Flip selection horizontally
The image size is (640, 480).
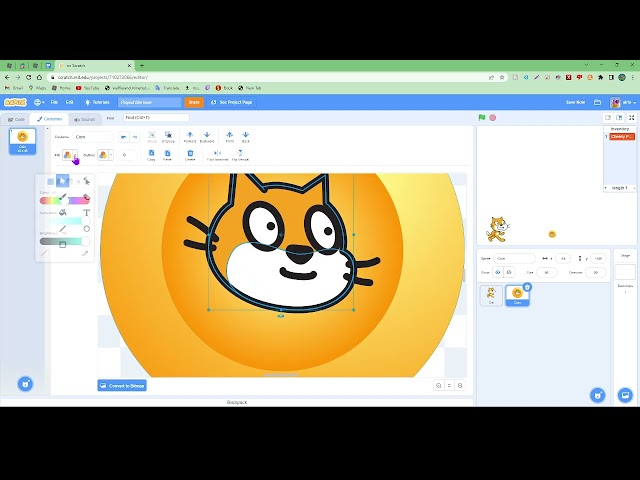pyautogui.click(x=218, y=155)
